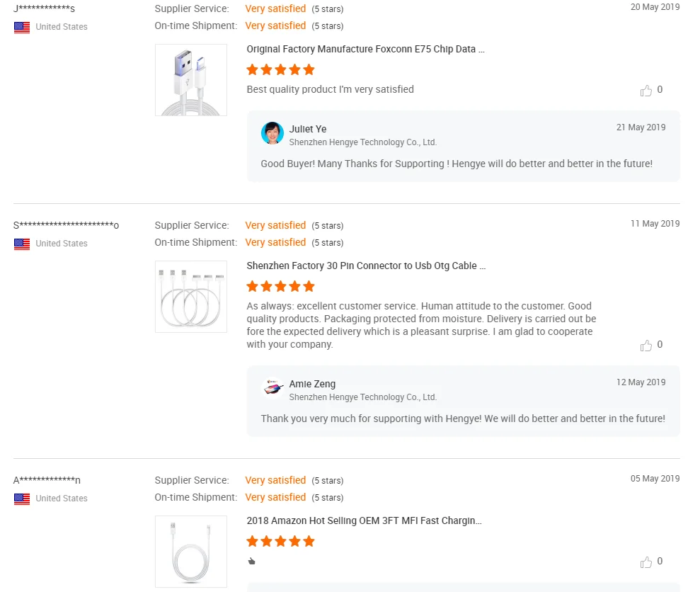Click thumbs-up icon on the 05 May review

tap(646, 562)
